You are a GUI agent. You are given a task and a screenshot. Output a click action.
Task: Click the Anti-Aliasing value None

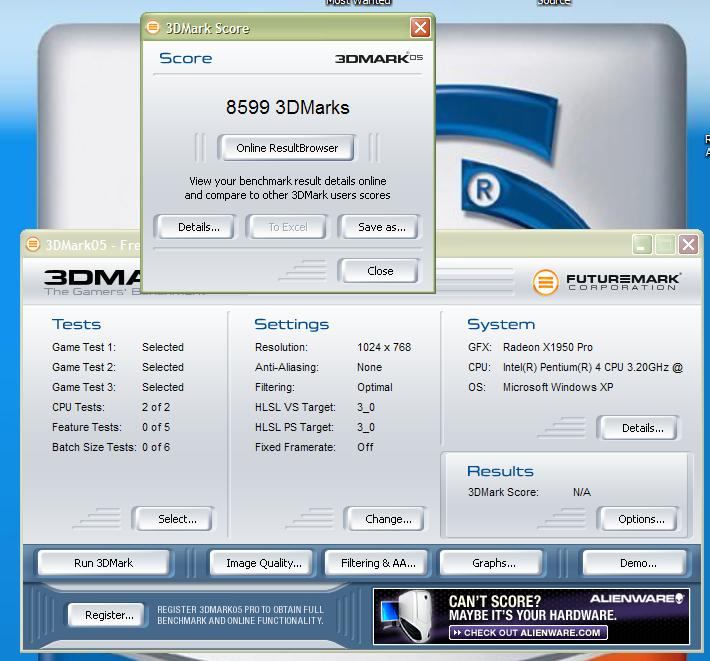click(369, 367)
